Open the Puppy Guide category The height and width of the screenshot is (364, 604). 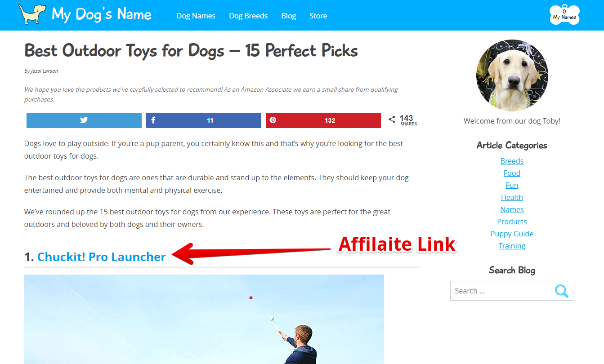[x=512, y=234]
